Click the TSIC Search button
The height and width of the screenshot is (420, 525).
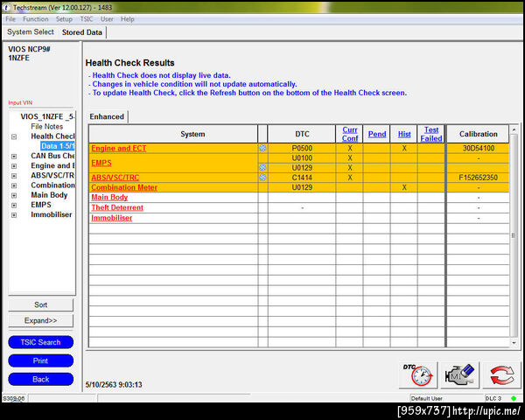[x=40, y=342]
